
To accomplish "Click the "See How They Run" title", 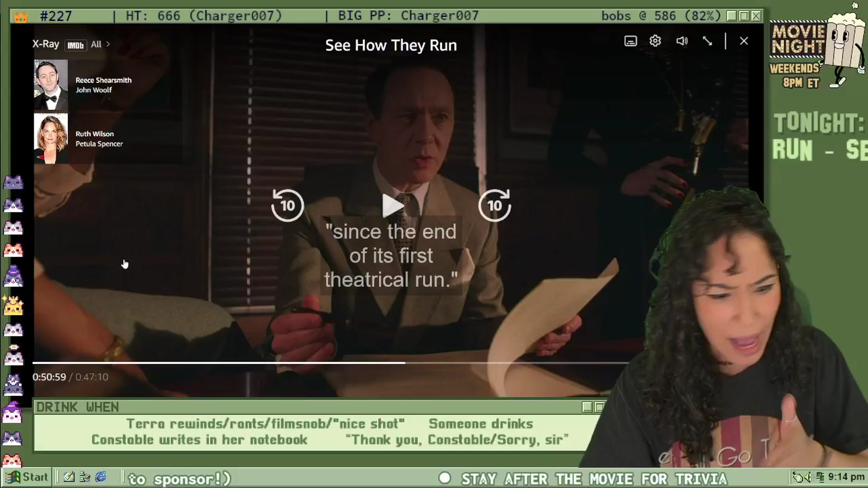I will [x=391, y=45].
